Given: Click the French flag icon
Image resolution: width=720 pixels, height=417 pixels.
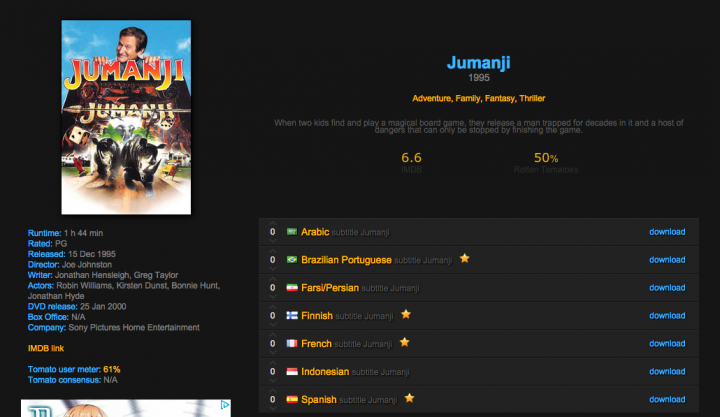Looking at the screenshot, I should click(x=292, y=344).
